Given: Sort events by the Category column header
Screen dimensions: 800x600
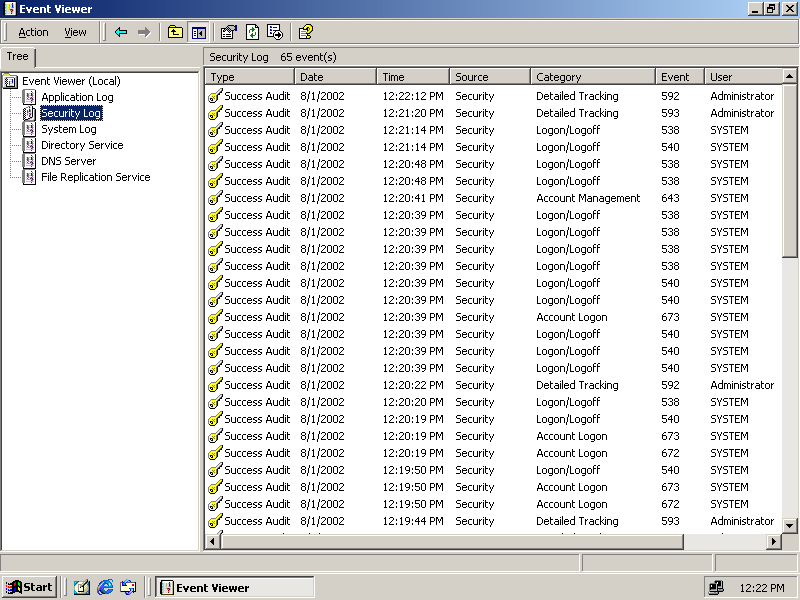Looking at the screenshot, I should click(592, 77).
